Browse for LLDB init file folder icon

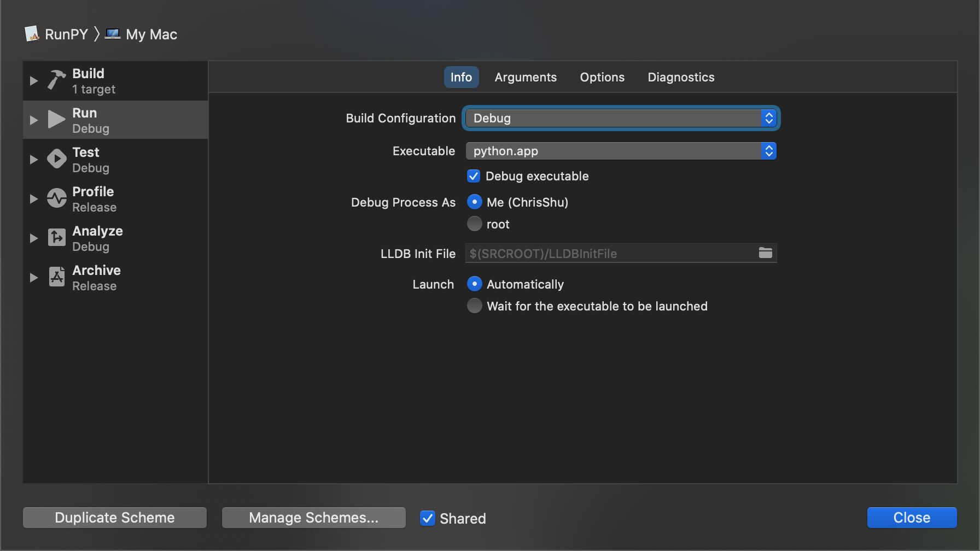[766, 253]
